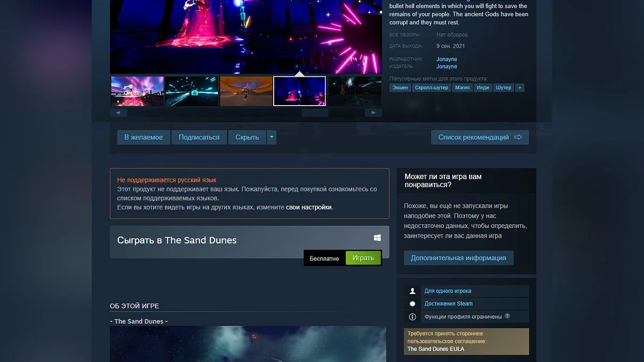Select the highlighted blue-pink screenshot thumbnail

pos(299,91)
